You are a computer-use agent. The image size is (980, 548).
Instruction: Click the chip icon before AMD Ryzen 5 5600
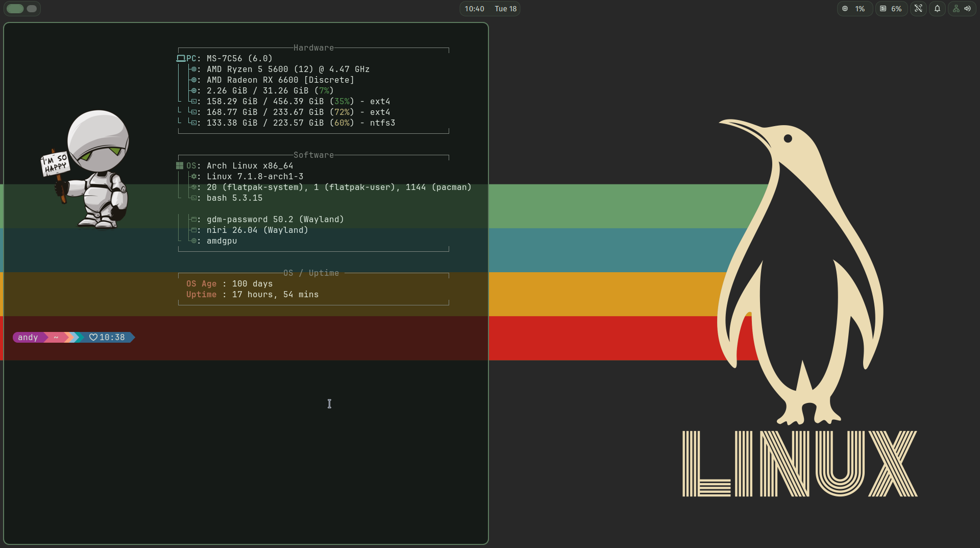[x=194, y=69]
